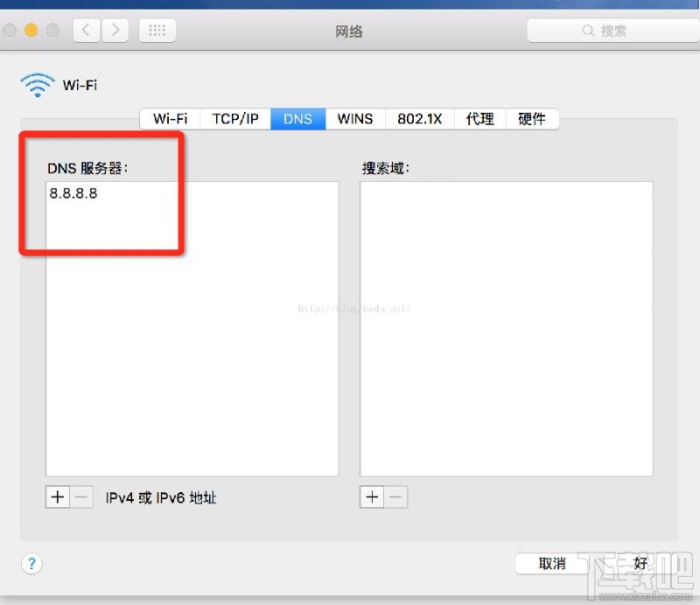Click inside the 搜索域 list box
This screenshot has width=700, height=605.
507,329
